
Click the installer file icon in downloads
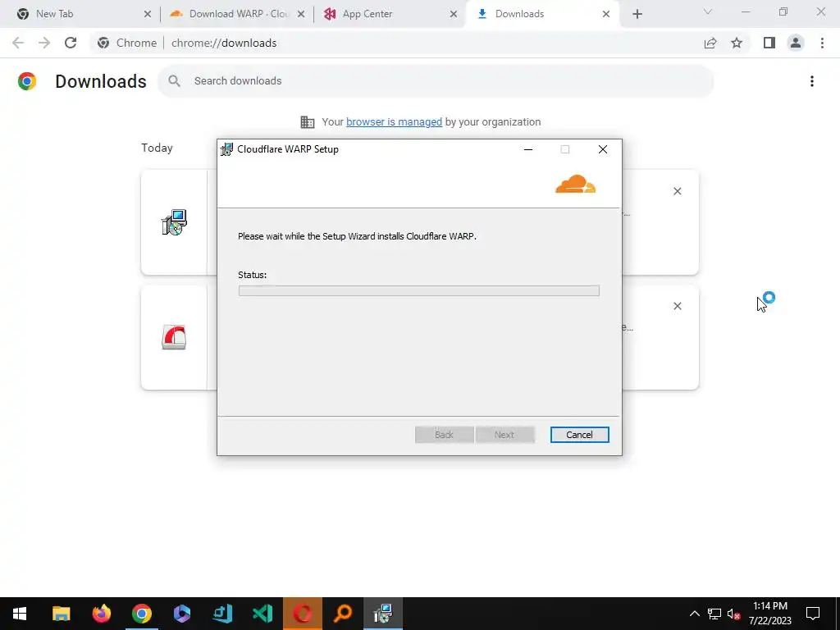(174, 222)
